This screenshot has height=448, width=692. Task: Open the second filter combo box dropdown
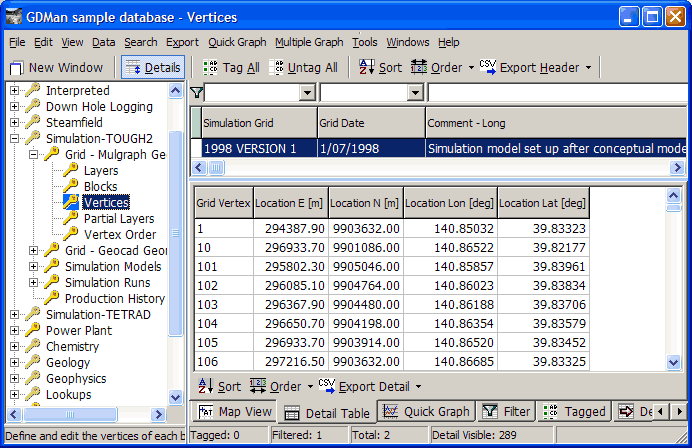click(415, 93)
